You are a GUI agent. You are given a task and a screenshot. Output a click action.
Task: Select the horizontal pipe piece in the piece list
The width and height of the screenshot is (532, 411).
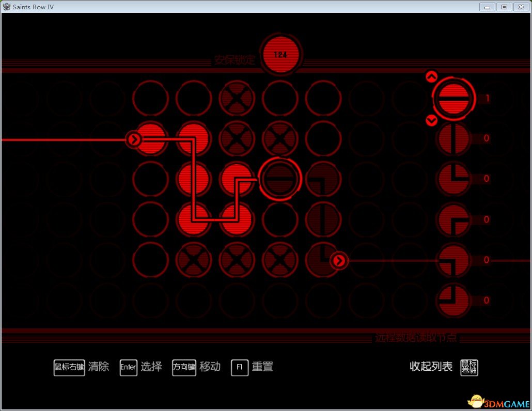tap(453, 98)
